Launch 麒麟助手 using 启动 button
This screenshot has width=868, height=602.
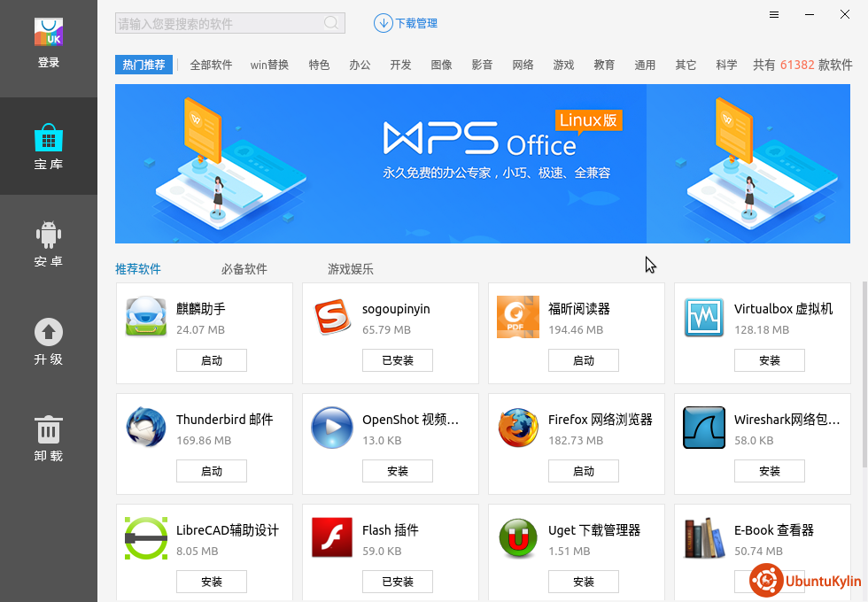211,360
